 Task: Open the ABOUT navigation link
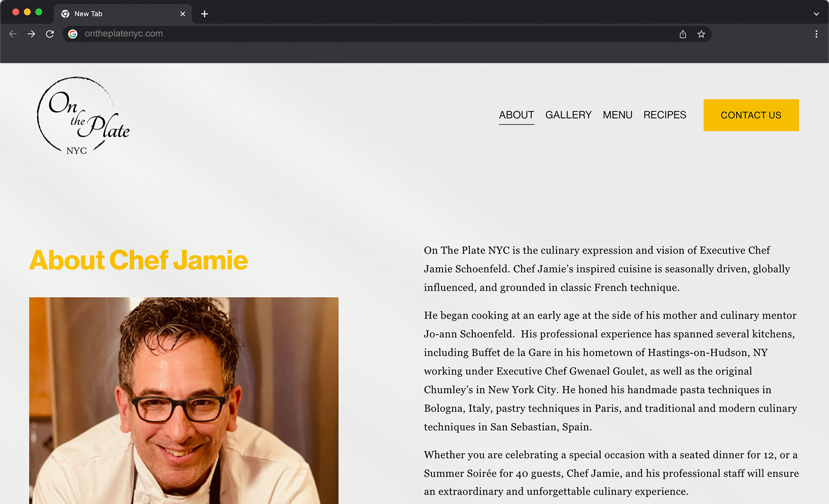516,115
